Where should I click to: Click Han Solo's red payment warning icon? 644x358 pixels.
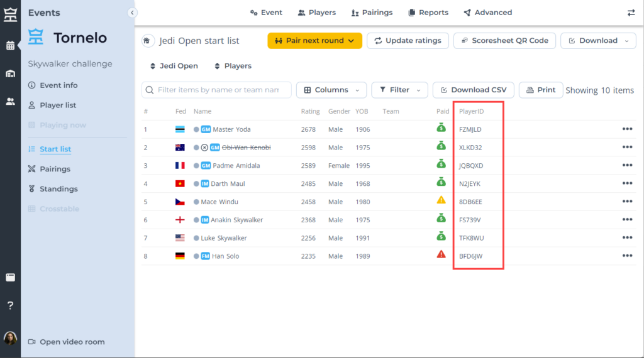pyautogui.click(x=441, y=254)
